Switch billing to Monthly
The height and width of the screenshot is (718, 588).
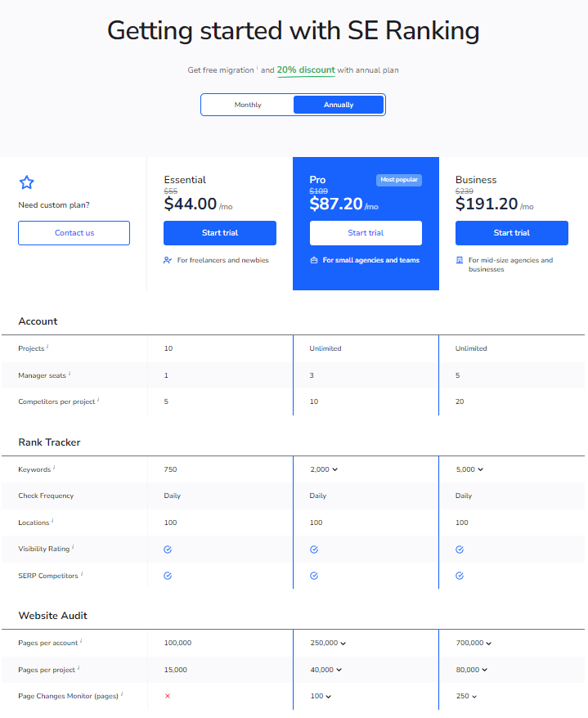coord(248,105)
